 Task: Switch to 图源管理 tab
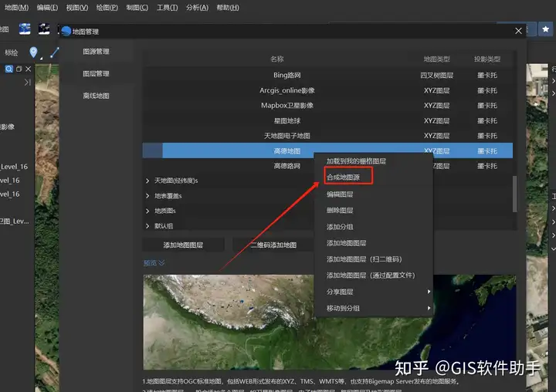click(96, 52)
